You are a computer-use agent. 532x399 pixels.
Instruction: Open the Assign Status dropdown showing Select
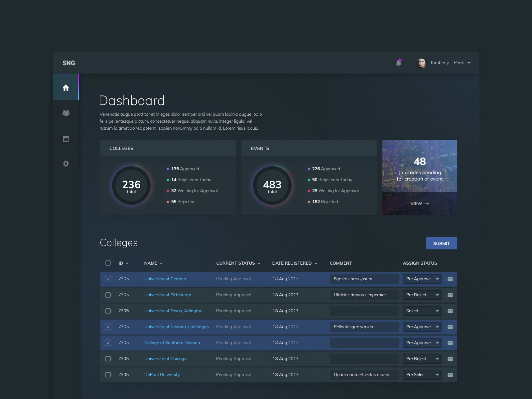422,311
